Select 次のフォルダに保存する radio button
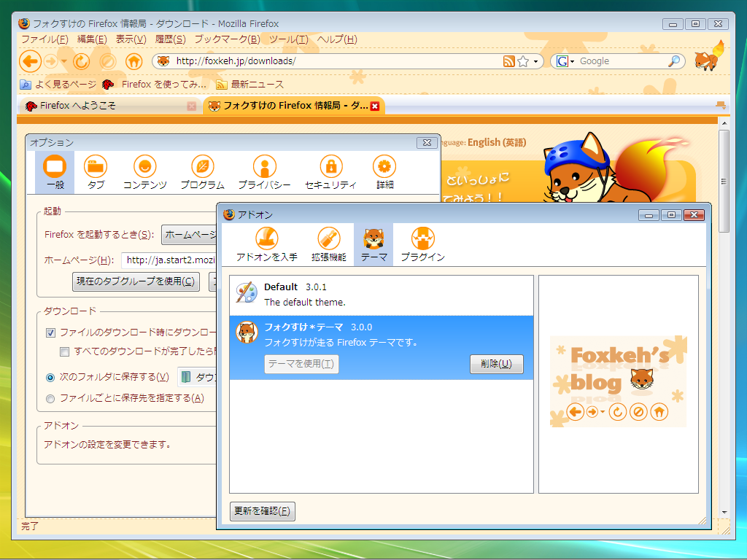Viewport: 747px width, 560px height. pyautogui.click(x=50, y=378)
